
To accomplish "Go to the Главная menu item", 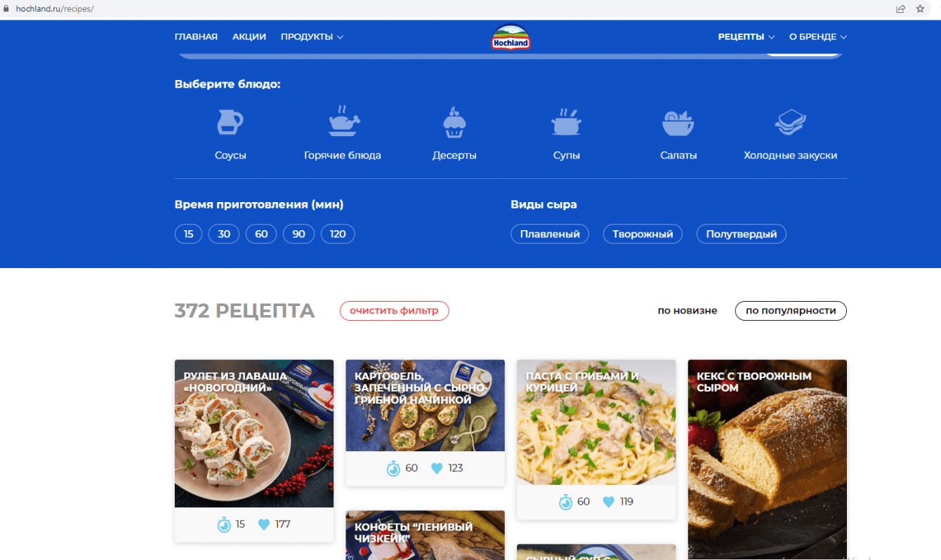I will [x=196, y=37].
